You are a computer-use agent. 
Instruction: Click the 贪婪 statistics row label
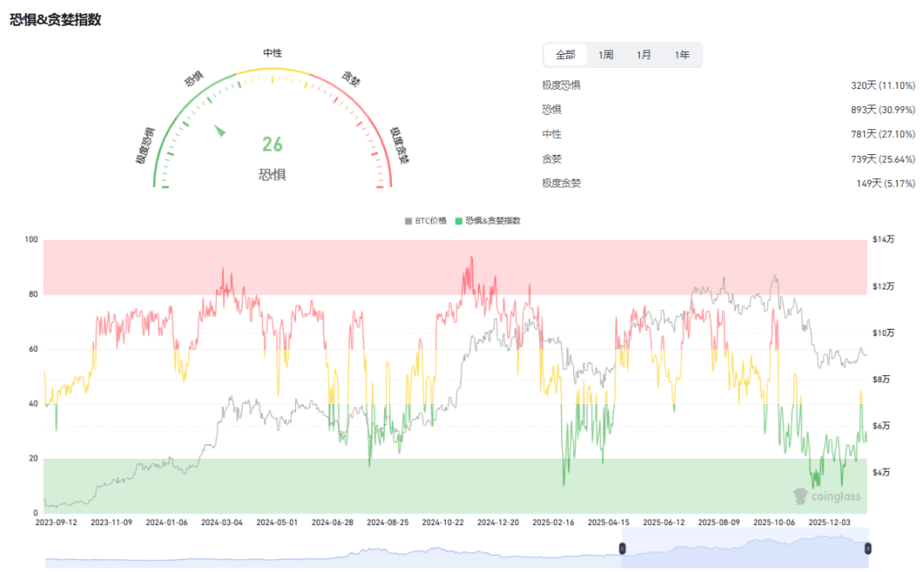[x=552, y=159]
